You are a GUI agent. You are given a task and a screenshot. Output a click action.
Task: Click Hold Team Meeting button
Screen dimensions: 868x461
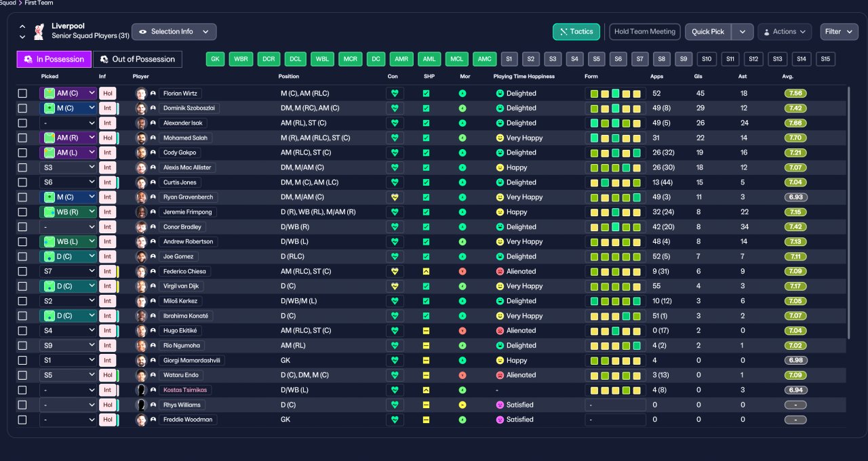[645, 32]
